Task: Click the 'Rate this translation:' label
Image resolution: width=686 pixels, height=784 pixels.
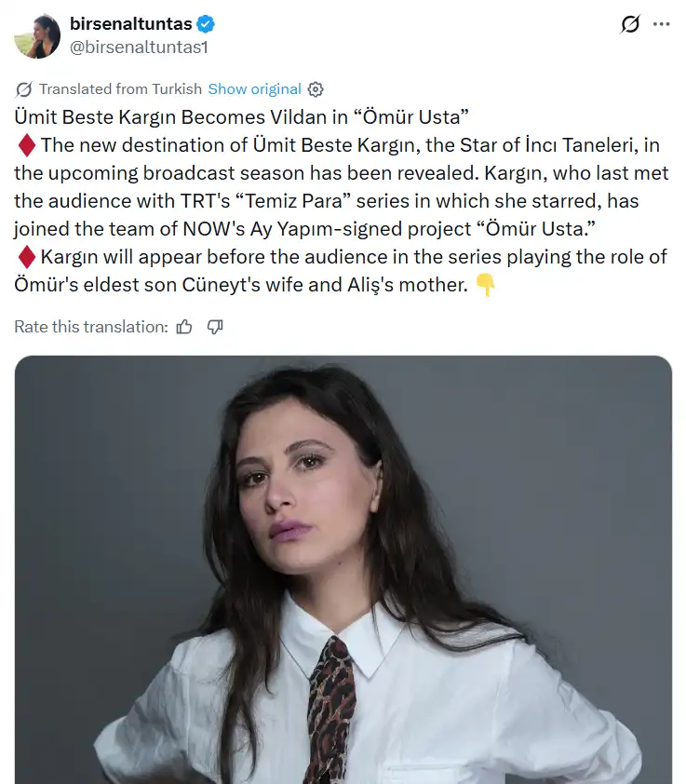Action: coord(91,327)
